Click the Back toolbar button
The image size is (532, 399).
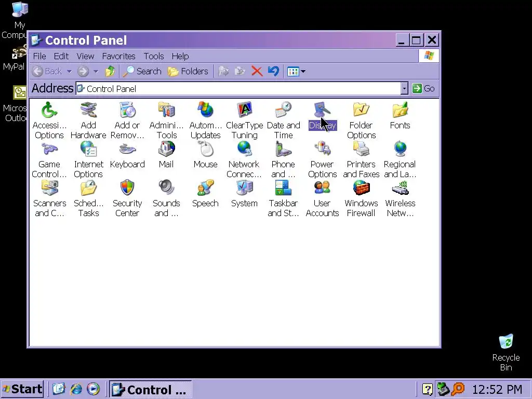(47, 71)
